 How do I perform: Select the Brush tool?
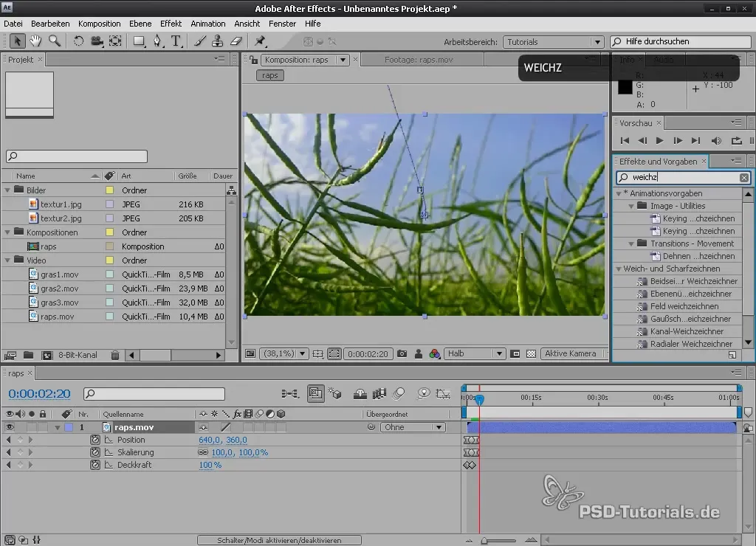click(x=199, y=41)
